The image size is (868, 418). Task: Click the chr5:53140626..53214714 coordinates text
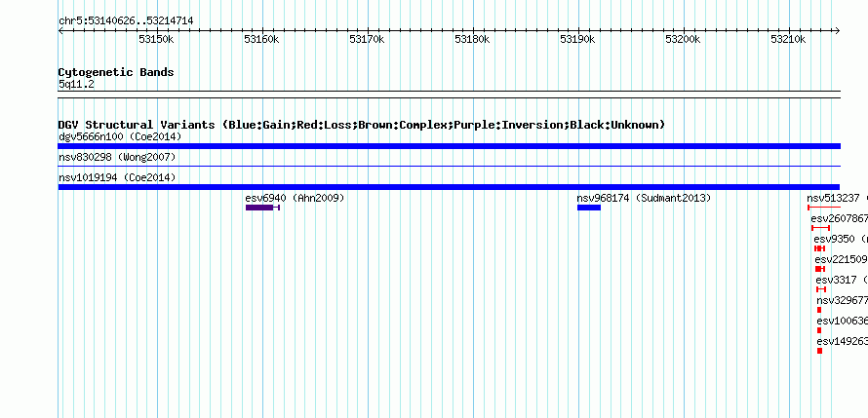[126, 21]
